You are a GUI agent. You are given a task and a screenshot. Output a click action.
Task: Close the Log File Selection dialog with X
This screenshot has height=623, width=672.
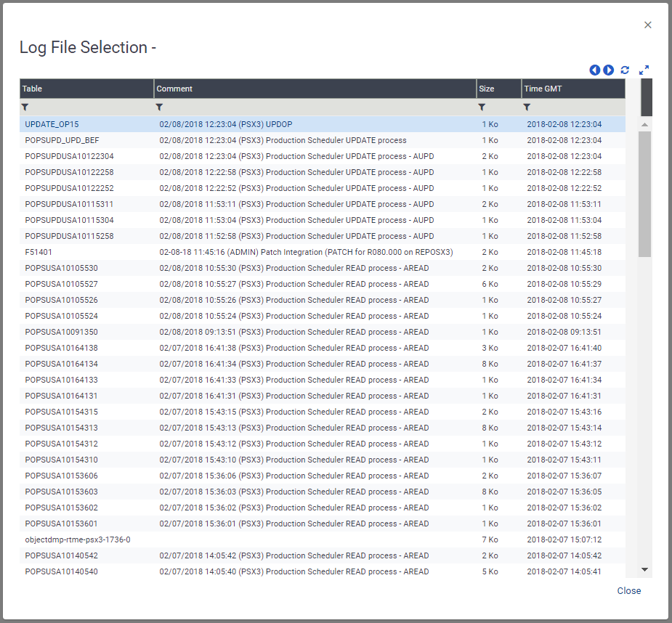tap(647, 25)
